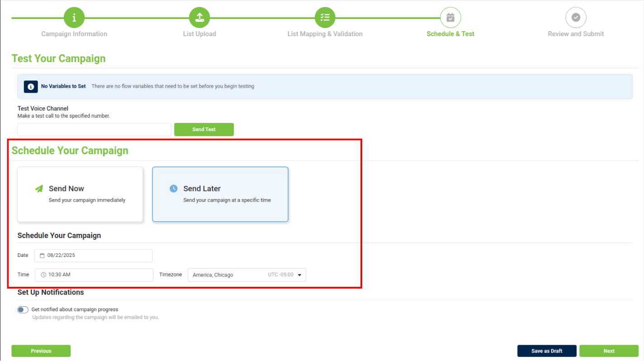Go to the List Upload step label

pyautogui.click(x=199, y=34)
